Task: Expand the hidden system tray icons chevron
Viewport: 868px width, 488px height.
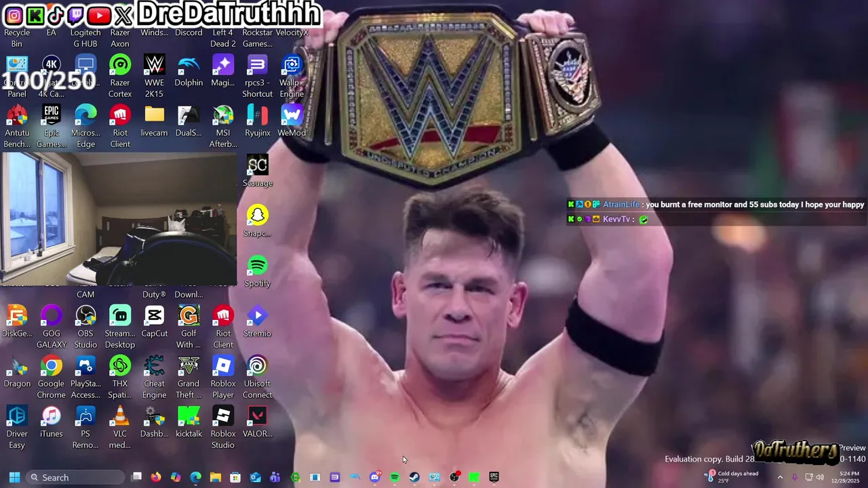Action: coord(780,477)
